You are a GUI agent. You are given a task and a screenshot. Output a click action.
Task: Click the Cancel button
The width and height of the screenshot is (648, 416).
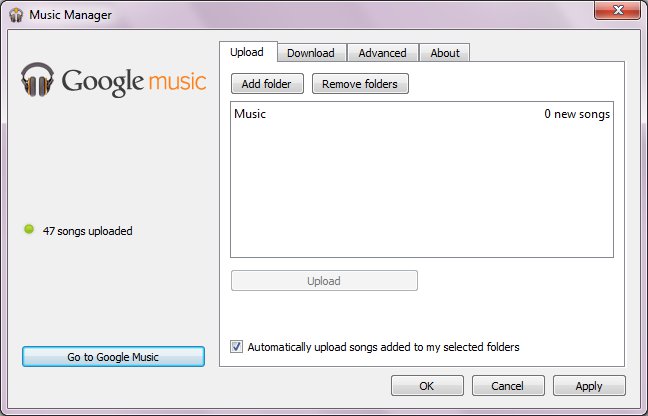point(508,386)
